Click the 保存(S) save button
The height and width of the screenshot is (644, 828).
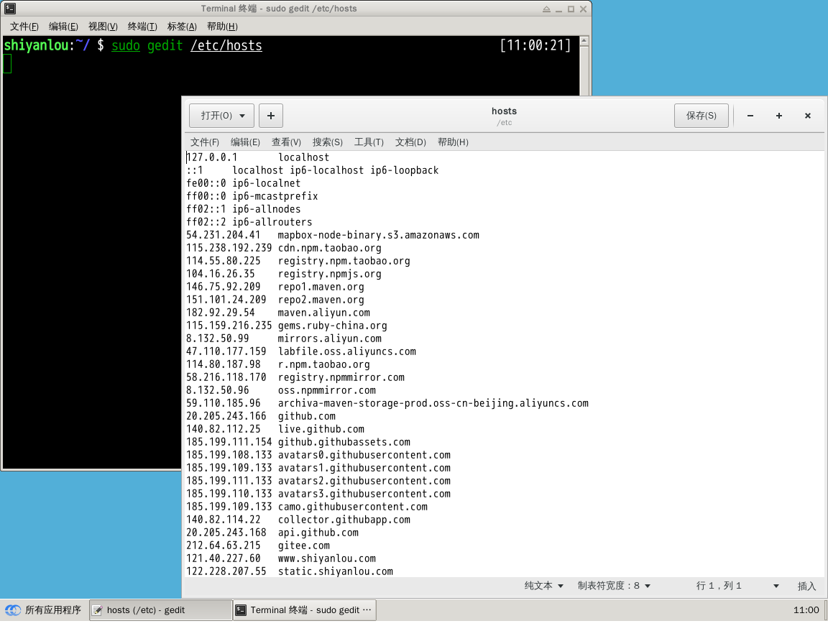pyautogui.click(x=701, y=116)
